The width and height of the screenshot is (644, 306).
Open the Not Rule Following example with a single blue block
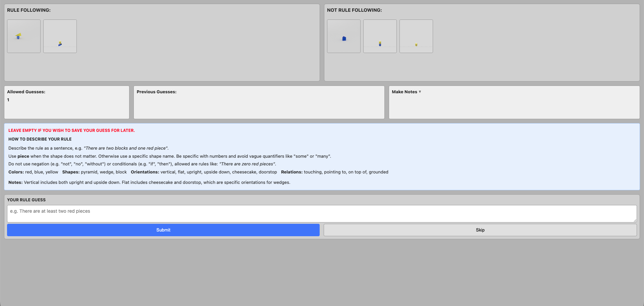pyautogui.click(x=344, y=36)
